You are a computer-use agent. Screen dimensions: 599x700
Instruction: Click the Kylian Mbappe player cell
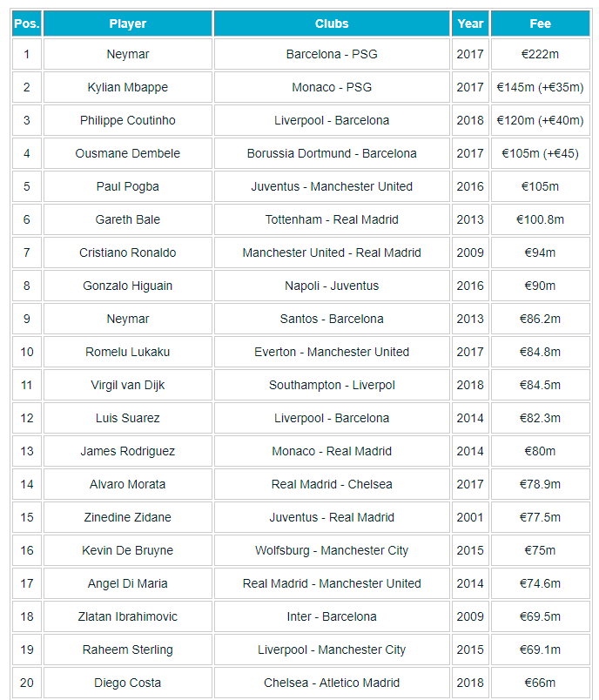(x=128, y=87)
